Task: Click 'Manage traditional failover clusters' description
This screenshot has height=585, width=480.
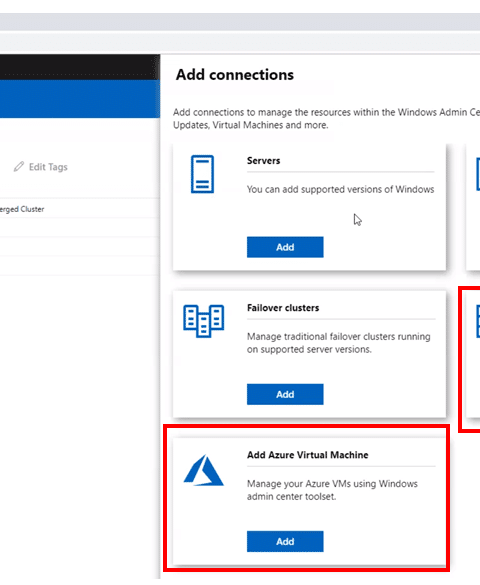Action: (339, 343)
